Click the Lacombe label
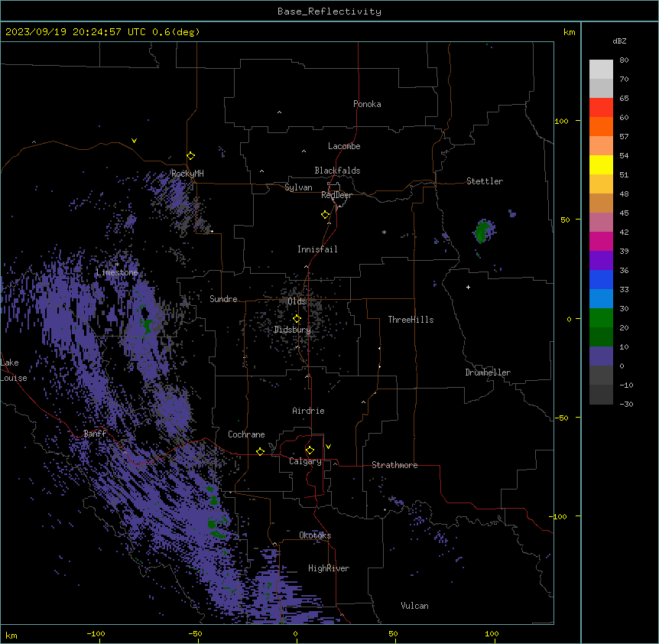659x644 pixels. 344,146
